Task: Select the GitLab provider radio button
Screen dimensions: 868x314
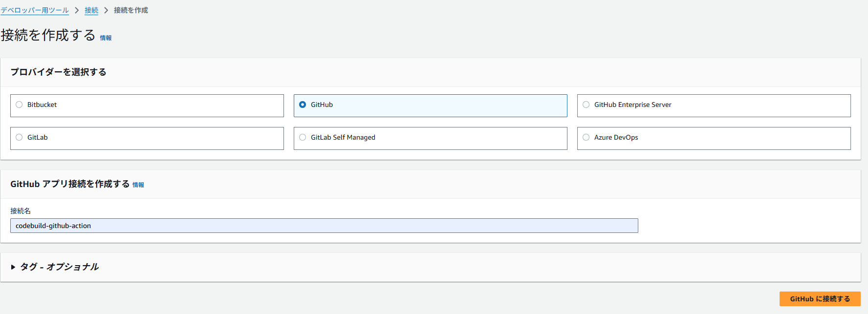Action: point(19,137)
